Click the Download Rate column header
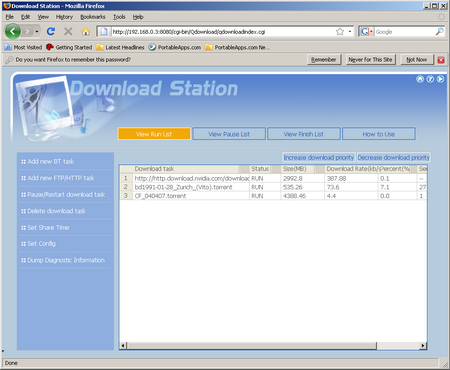 tap(351, 169)
